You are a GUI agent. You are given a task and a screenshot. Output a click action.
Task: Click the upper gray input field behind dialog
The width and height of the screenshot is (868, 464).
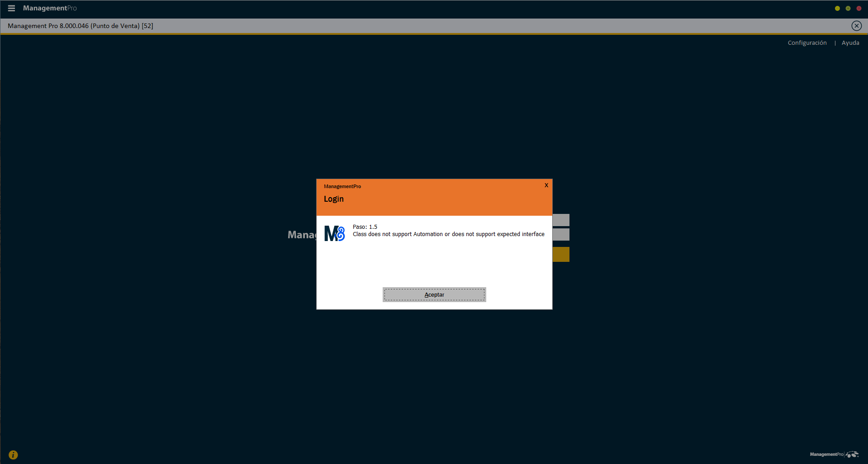(561, 220)
